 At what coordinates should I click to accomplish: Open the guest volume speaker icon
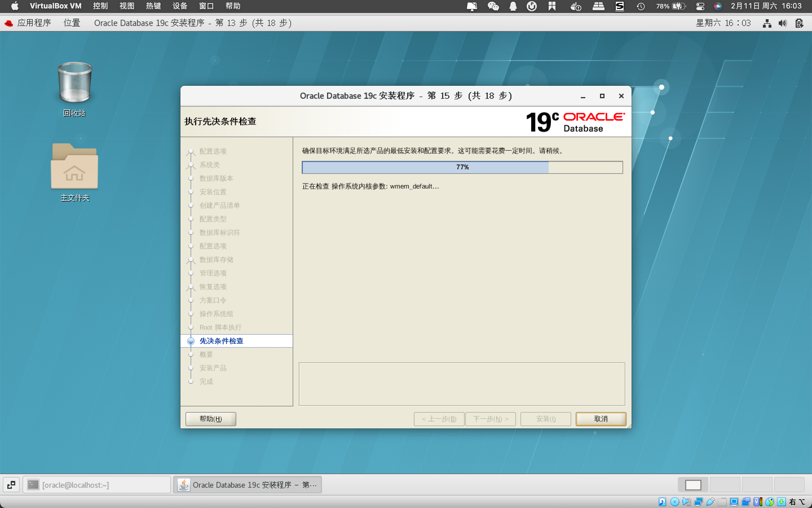point(782,23)
